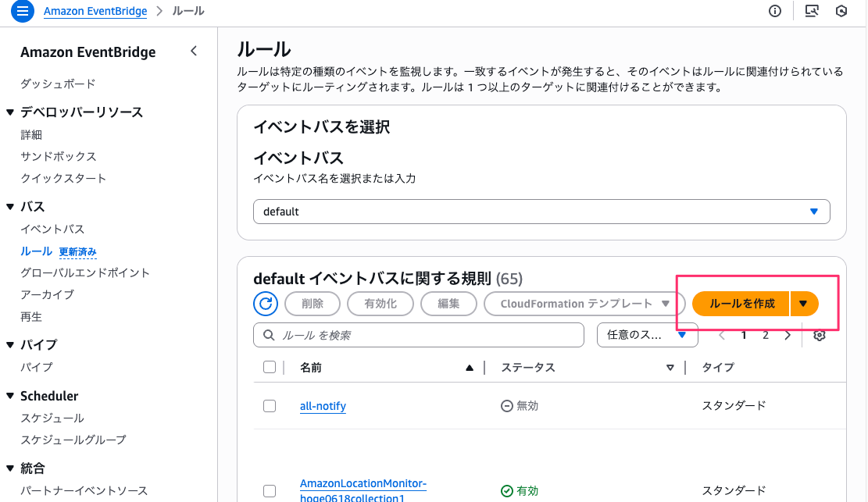This screenshot has height=502, width=868.
Task: Open the info icon in the top bar
Action: click(x=774, y=11)
